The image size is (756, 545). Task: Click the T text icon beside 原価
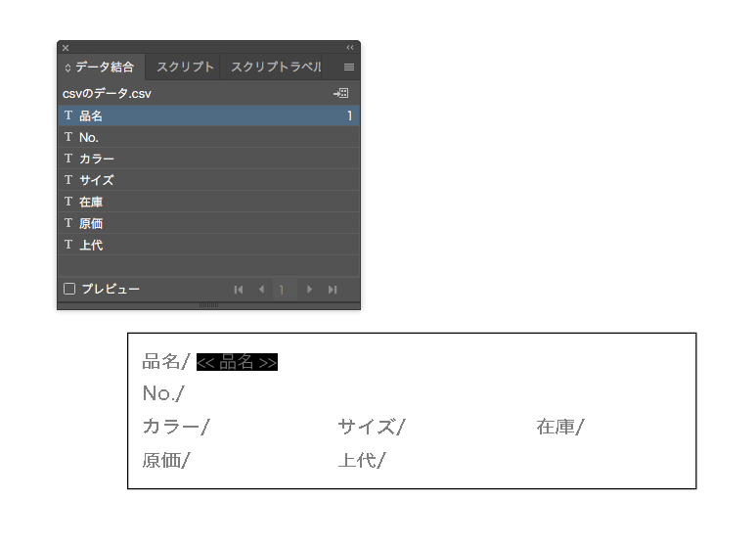pos(68,223)
